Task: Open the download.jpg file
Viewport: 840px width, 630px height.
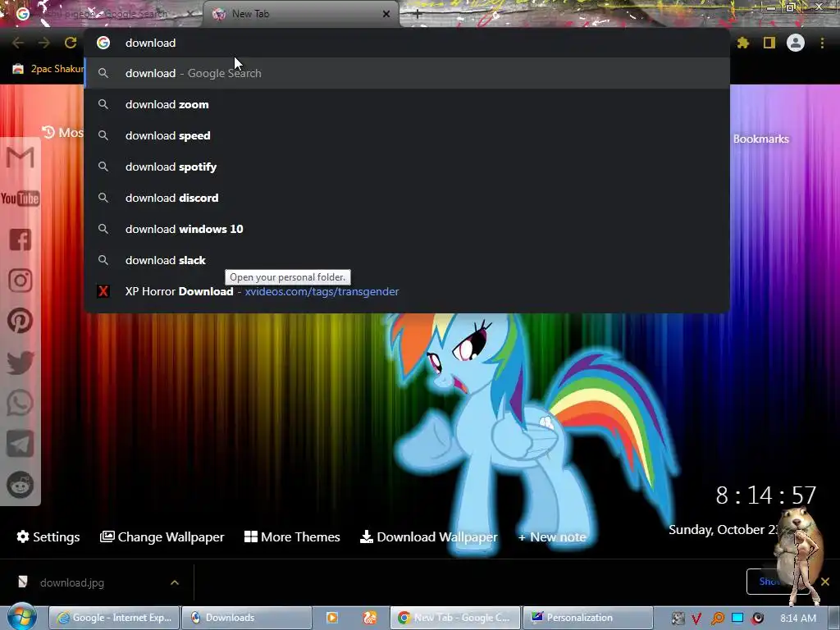Action: pyautogui.click(x=72, y=582)
